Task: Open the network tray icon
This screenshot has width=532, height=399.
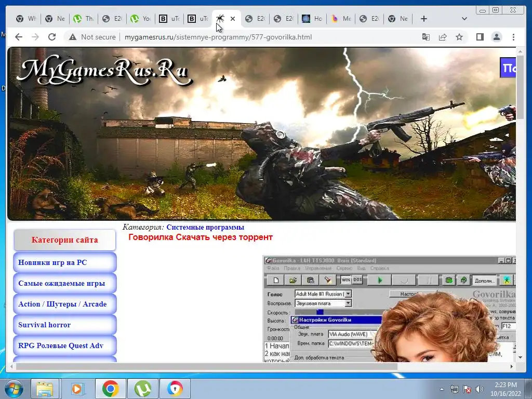Action: (454, 389)
